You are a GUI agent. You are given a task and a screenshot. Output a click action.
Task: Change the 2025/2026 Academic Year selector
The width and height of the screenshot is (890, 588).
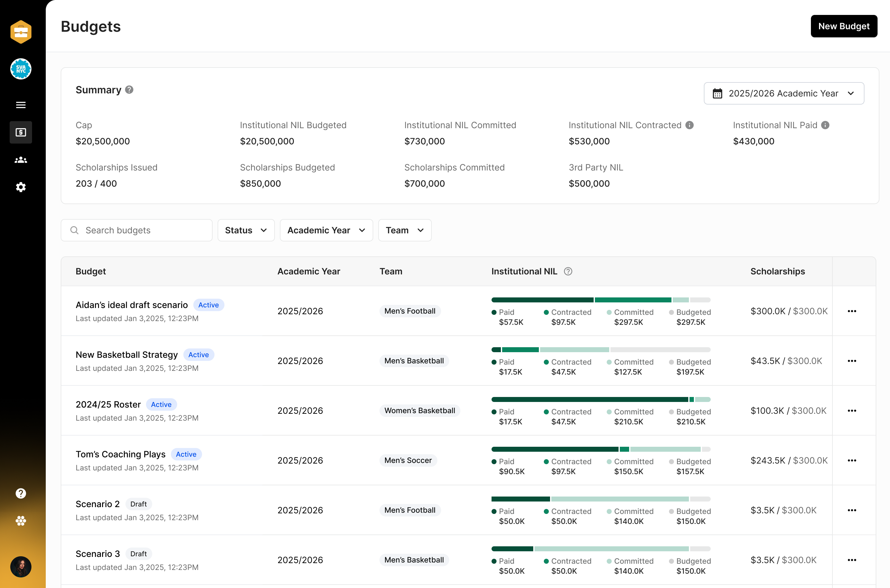point(784,93)
